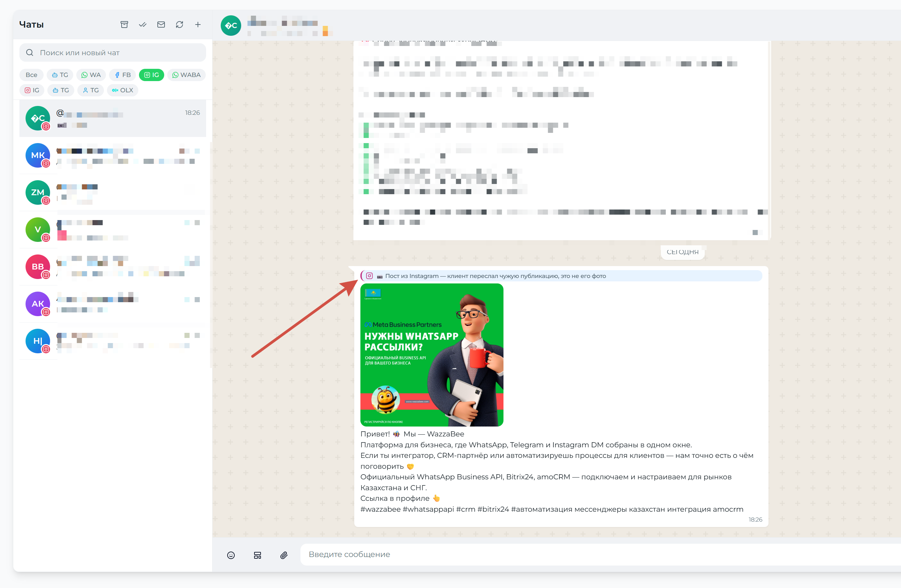Filter chats by the FB chip
This screenshot has width=901, height=588.
pos(123,75)
